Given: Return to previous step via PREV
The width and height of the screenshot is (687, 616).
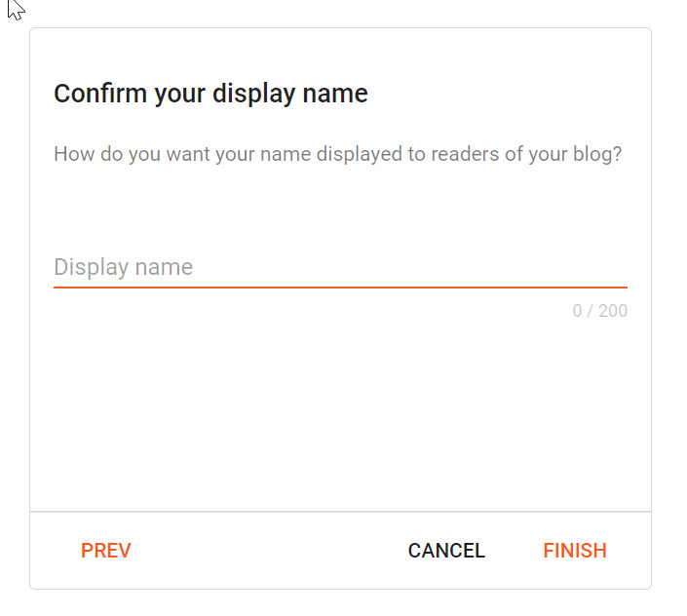Looking at the screenshot, I should (106, 551).
